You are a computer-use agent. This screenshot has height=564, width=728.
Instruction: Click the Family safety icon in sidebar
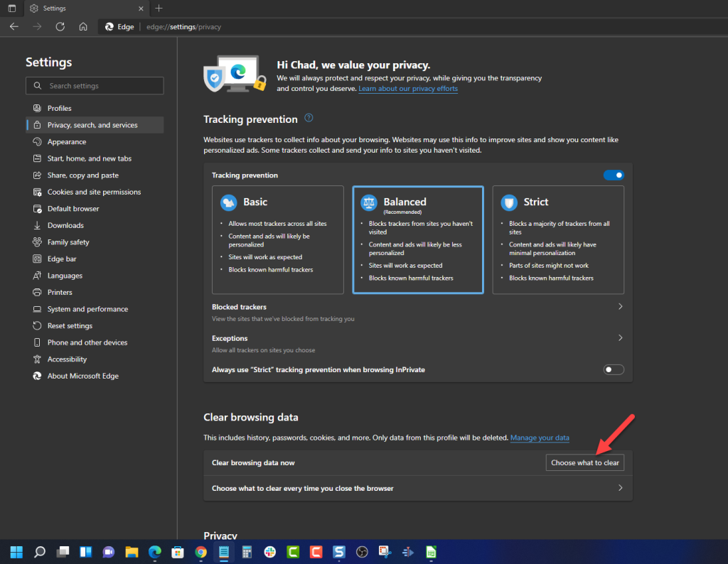click(37, 242)
